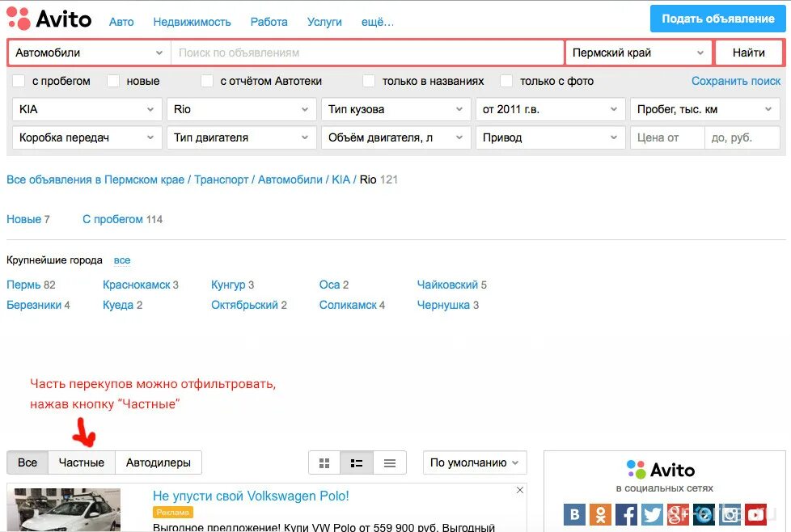Open the 'Автомобили' category dropdown

(x=89, y=53)
